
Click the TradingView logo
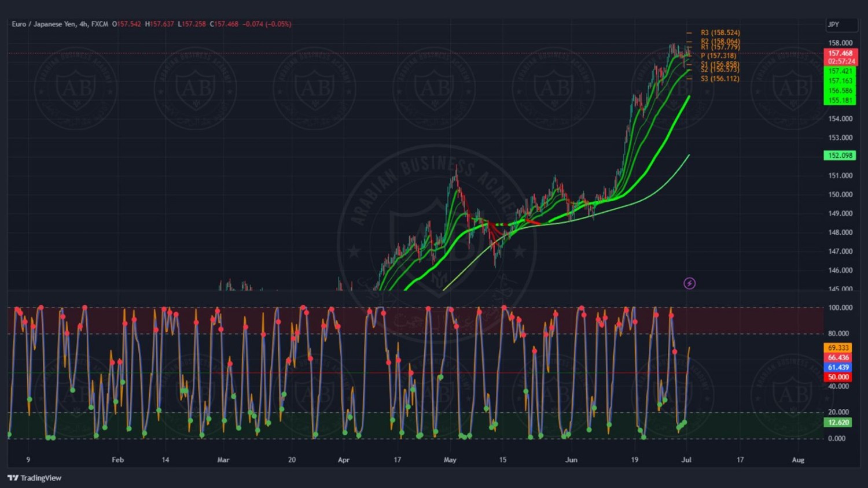click(34, 478)
